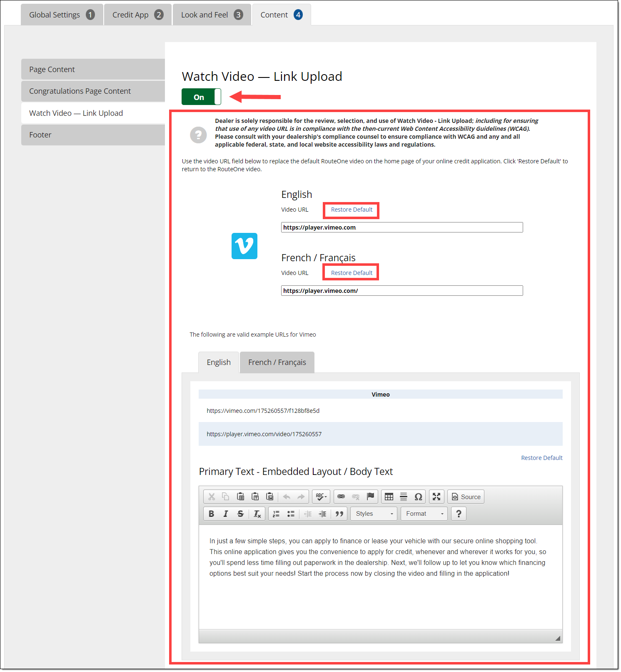Turn off the Watch Video toggle
Screen dimensions: 621x672
point(201,97)
